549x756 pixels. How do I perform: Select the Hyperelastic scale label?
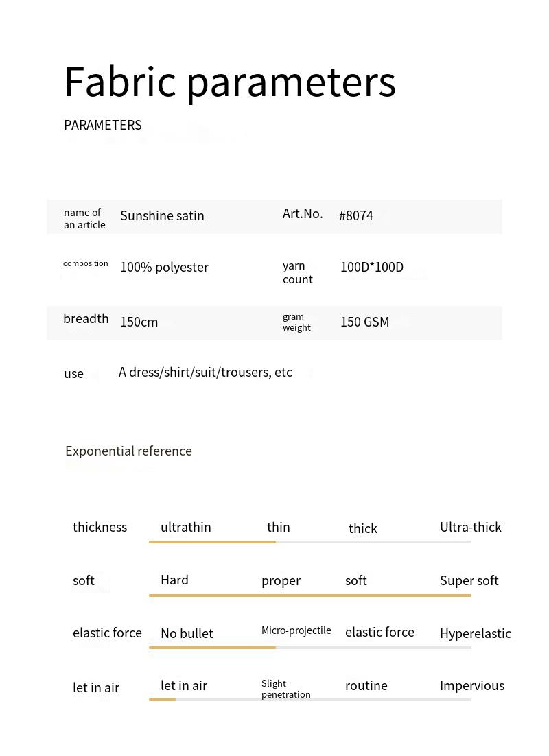coord(475,633)
